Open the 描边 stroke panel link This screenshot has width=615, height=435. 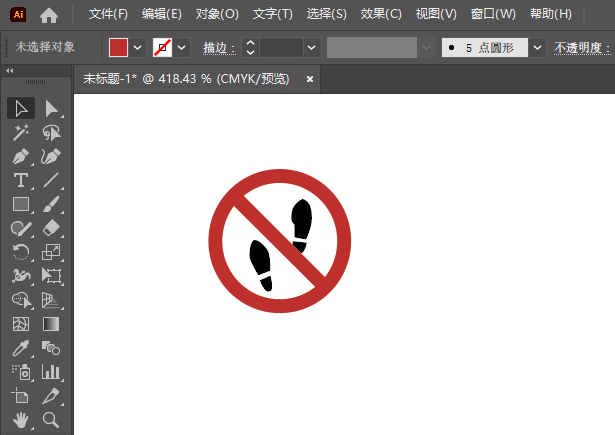tap(219, 48)
